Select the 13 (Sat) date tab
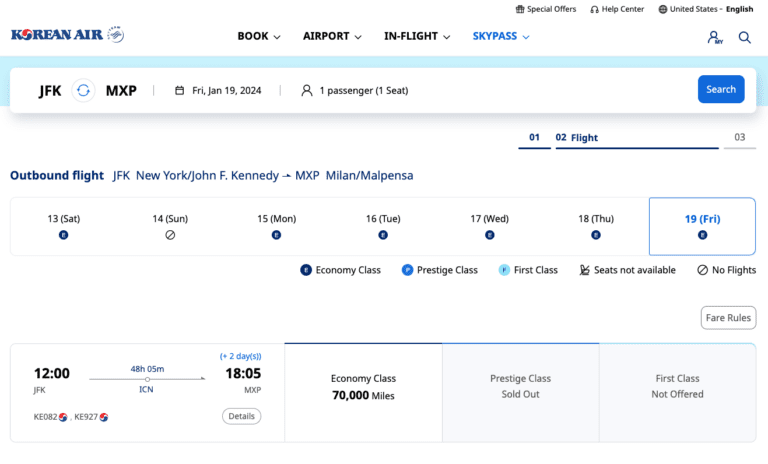The width and height of the screenshot is (768, 464). point(64,226)
